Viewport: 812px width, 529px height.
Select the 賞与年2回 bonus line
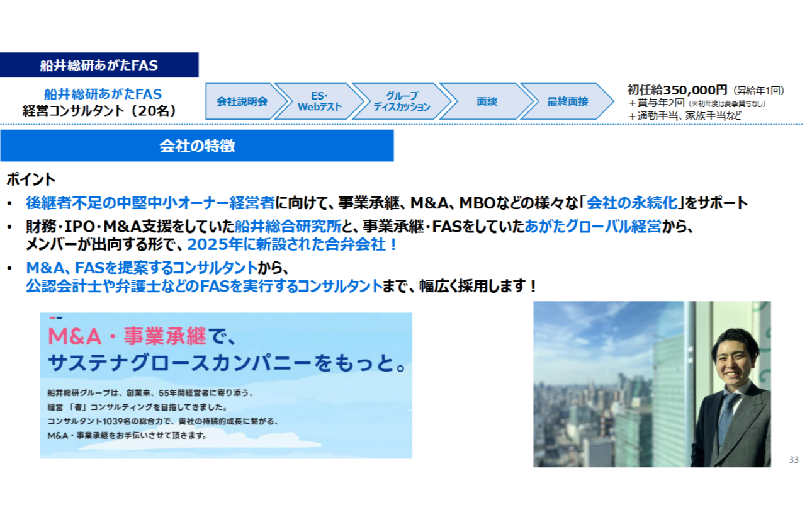(657, 103)
